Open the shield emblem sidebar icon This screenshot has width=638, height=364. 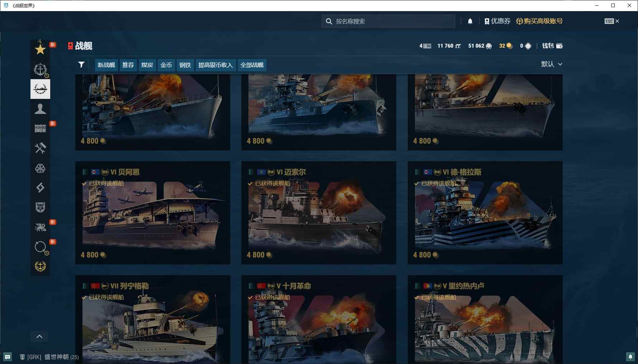pyautogui.click(x=40, y=207)
